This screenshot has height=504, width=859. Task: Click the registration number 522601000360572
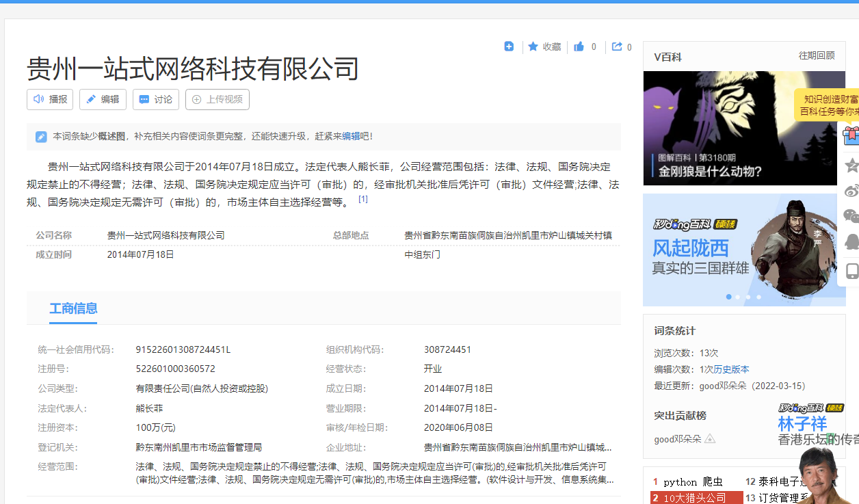click(x=175, y=369)
